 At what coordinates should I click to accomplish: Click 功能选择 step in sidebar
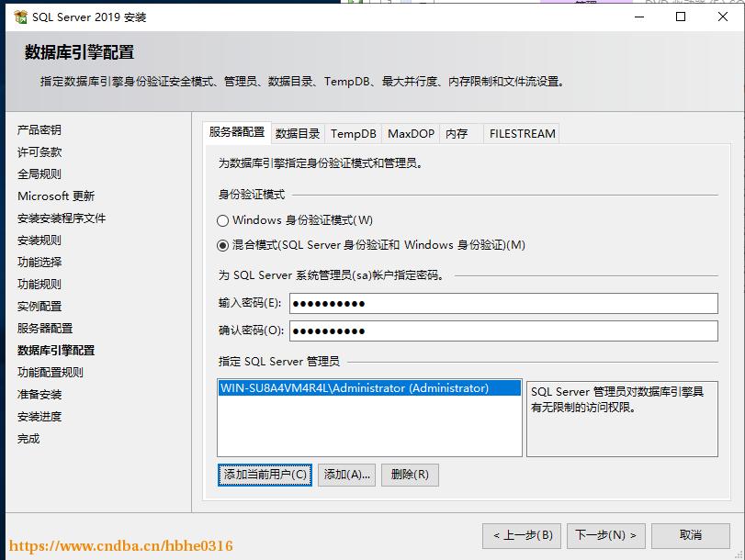click(40, 263)
